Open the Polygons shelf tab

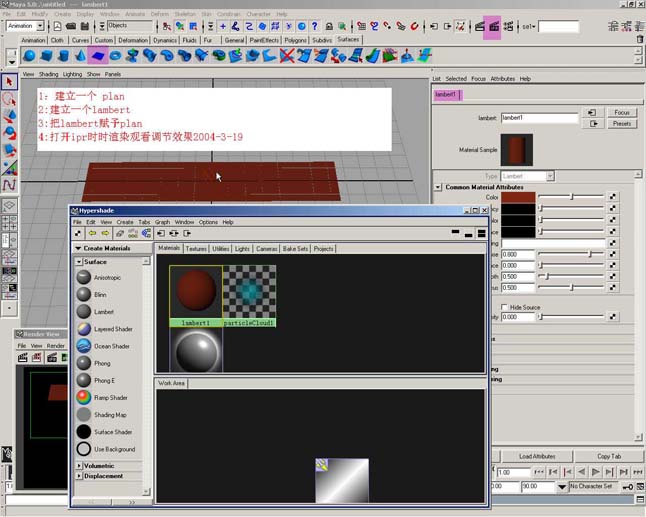tap(295, 40)
